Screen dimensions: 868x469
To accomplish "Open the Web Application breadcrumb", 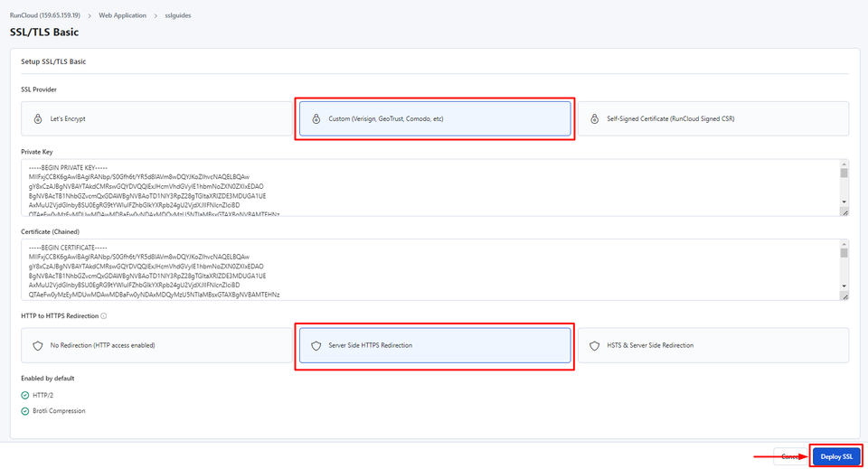I will (x=123, y=15).
